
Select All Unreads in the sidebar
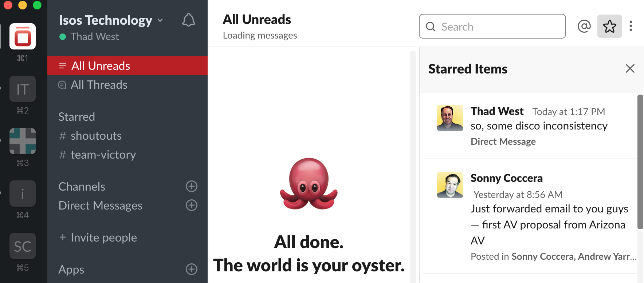(101, 66)
